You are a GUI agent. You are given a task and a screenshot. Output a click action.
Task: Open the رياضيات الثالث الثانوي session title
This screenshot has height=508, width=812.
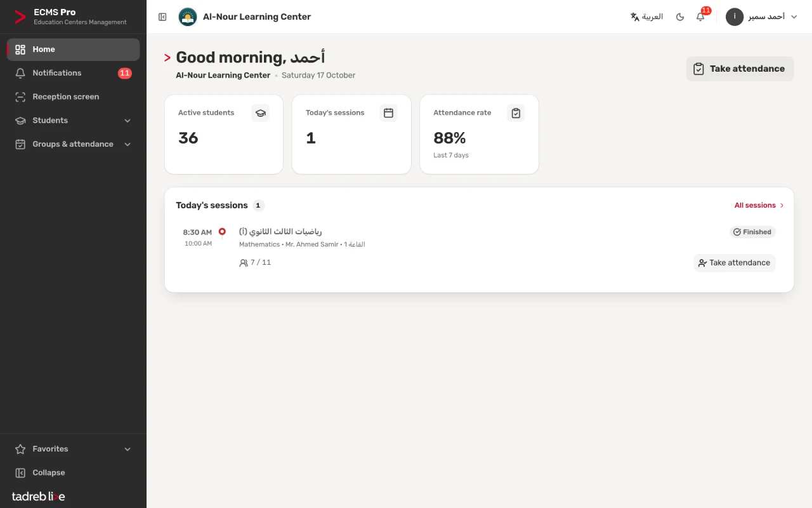point(280,232)
